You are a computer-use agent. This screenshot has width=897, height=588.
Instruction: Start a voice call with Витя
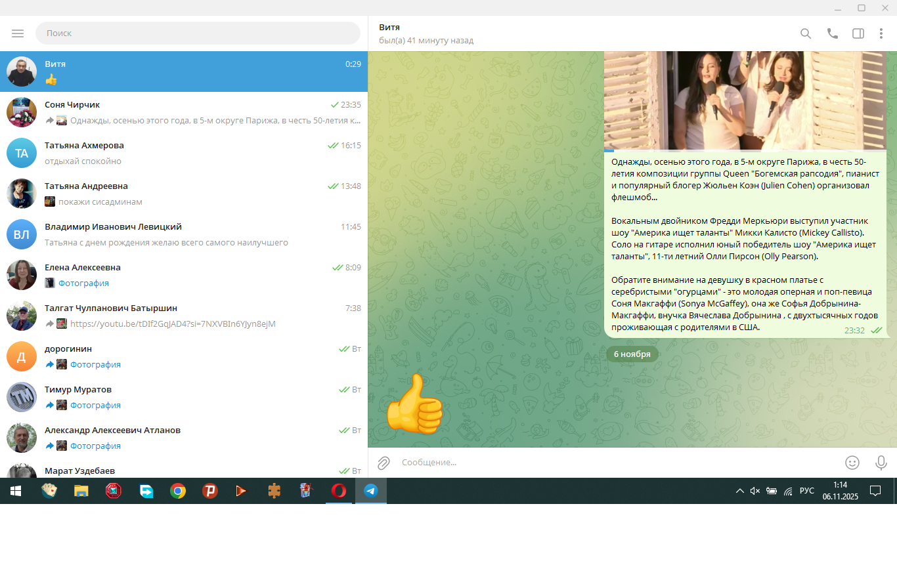(832, 33)
